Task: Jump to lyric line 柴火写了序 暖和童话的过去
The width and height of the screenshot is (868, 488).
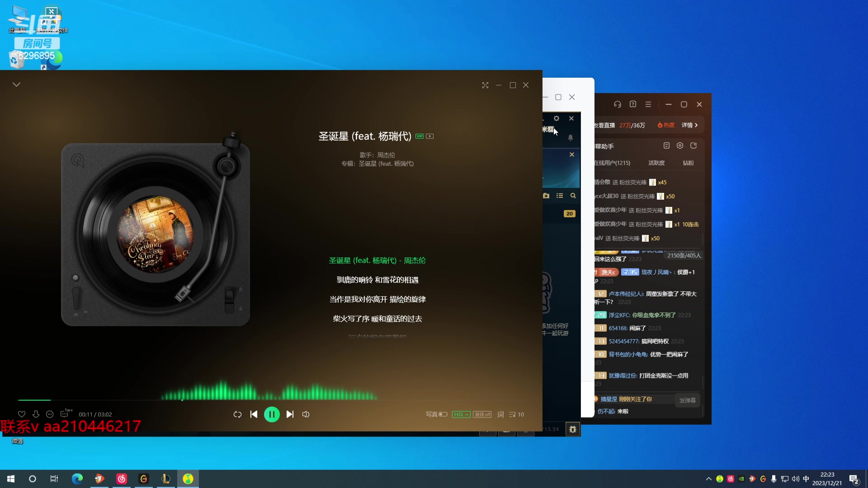Action: pyautogui.click(x=377, y=319)
